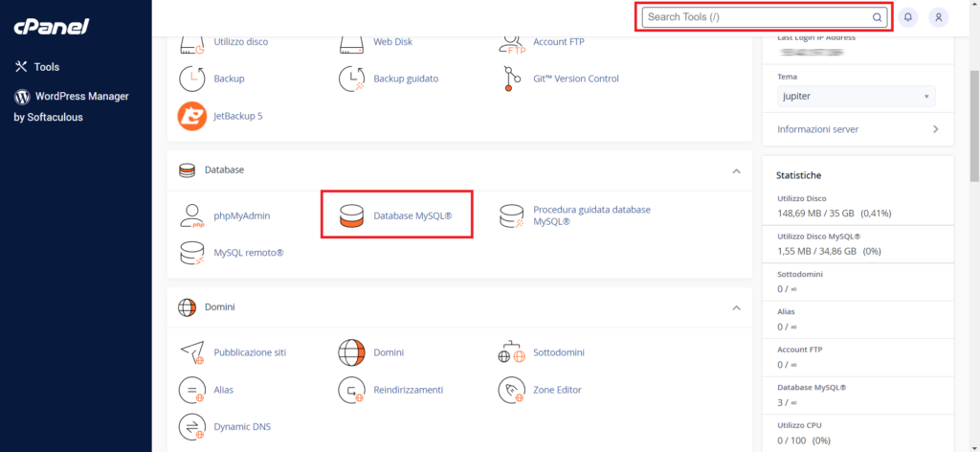The width and height of the screenshot is (980, 452).
Task: Click the Utilizzo disco icon
Action: coord(191,44)
